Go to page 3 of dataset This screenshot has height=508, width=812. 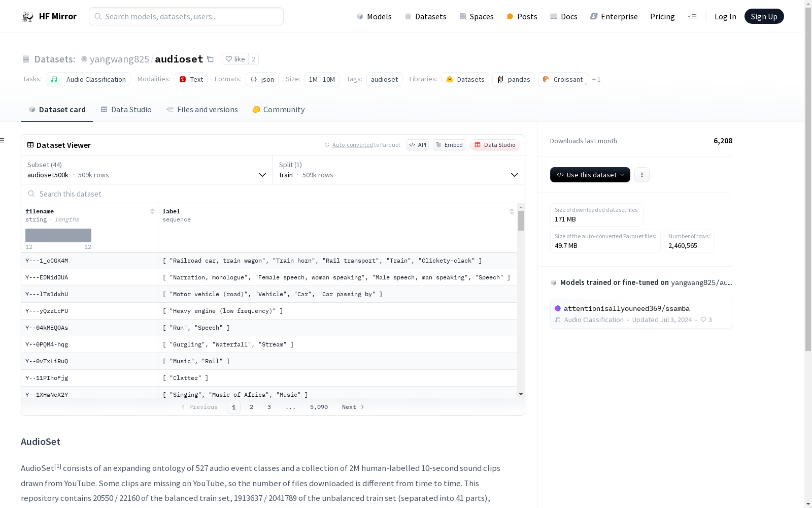pos(269,407)
